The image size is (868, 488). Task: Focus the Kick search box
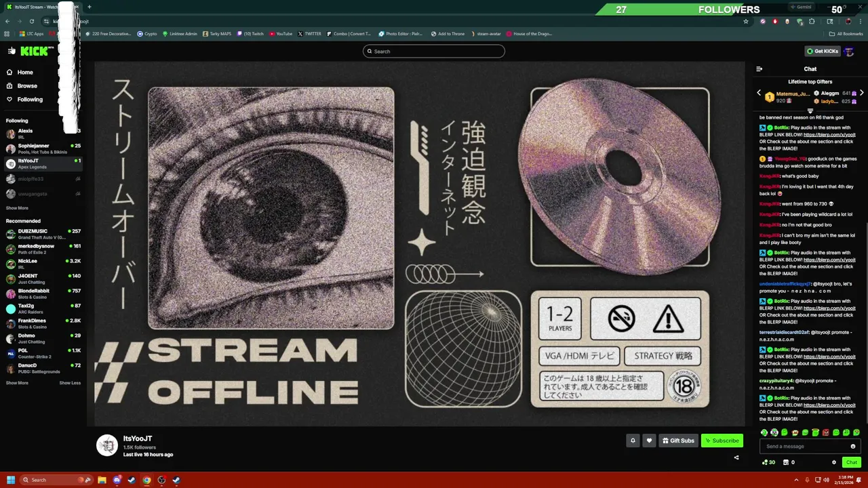point(434,52)
